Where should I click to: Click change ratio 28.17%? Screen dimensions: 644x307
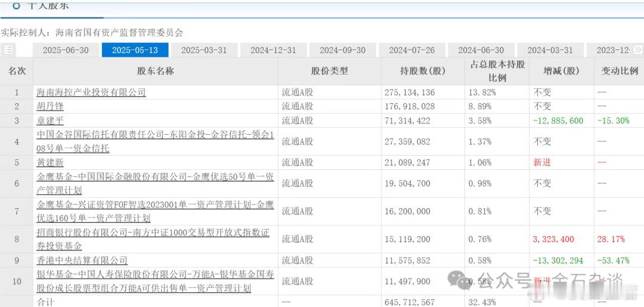pos(611,239)
